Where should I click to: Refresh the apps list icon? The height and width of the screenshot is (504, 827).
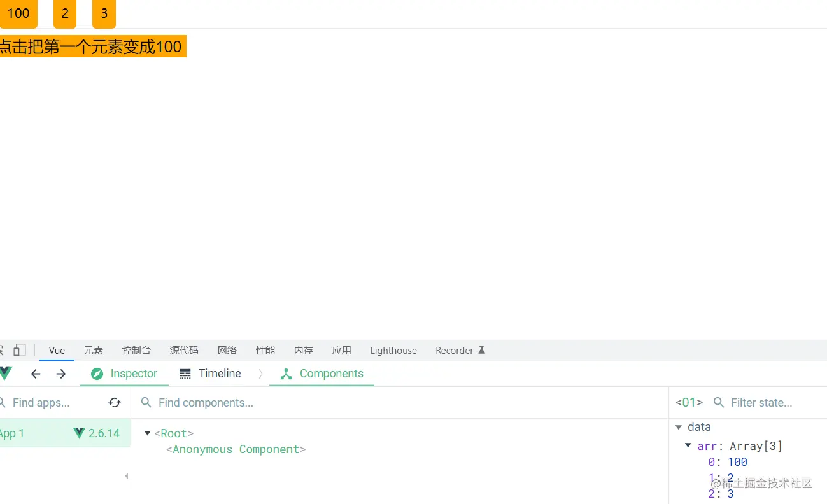coord(115,403)
